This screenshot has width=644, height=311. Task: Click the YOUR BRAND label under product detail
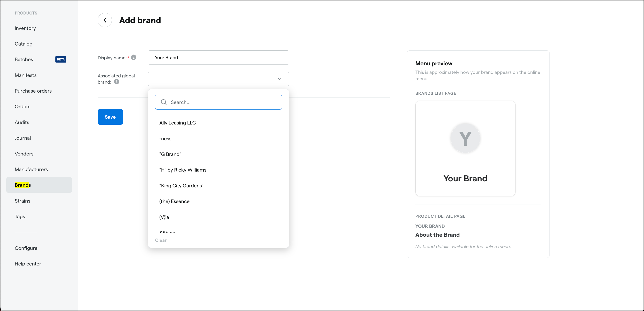coord(430,226)
